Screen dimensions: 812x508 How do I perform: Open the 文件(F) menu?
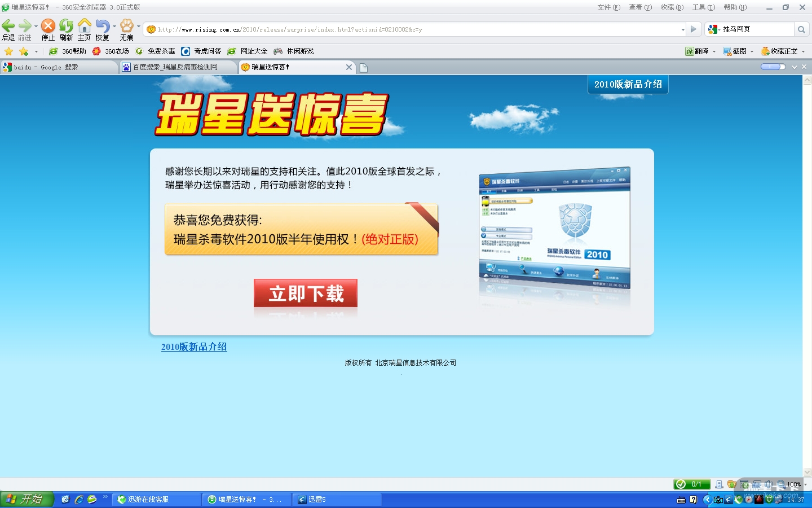(608, 7)
